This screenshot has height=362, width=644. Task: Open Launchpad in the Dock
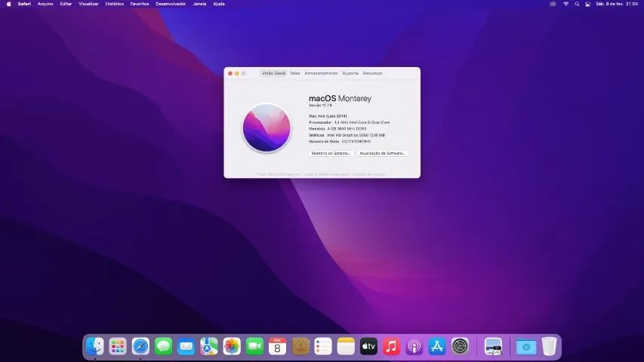coord(118,346)
